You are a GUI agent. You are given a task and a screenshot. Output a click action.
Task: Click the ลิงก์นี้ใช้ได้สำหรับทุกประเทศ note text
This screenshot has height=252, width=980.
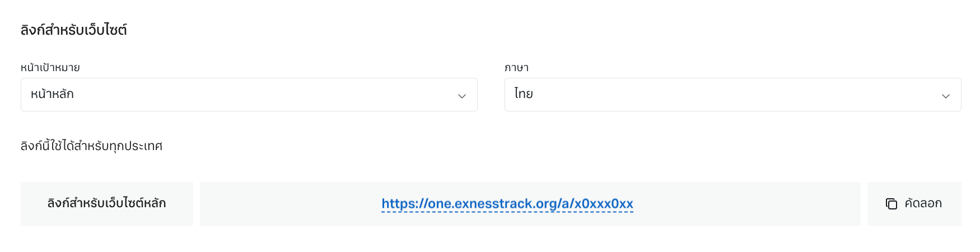pos(91,146)
